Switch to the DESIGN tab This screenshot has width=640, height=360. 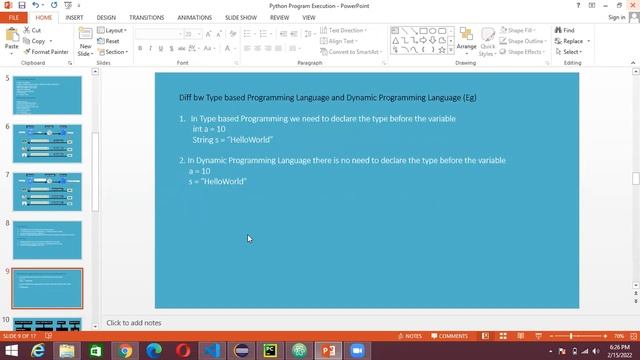pos(106,18)
